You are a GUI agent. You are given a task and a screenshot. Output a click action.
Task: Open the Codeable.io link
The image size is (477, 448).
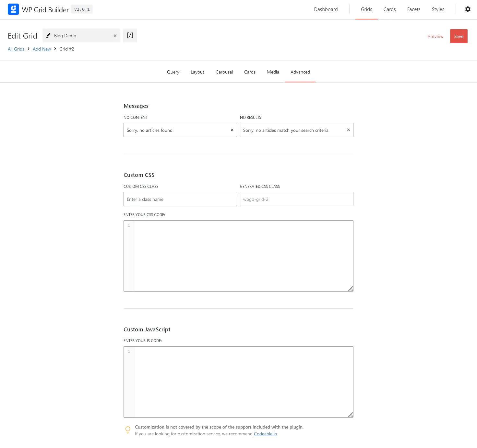265,434
